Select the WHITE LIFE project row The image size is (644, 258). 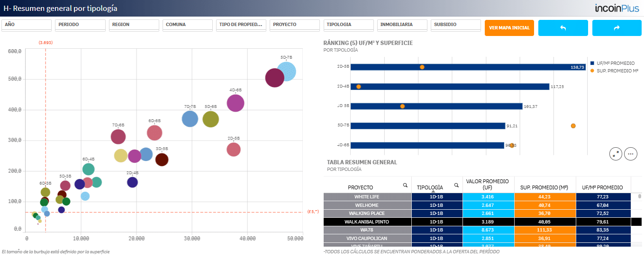[367, 197]
